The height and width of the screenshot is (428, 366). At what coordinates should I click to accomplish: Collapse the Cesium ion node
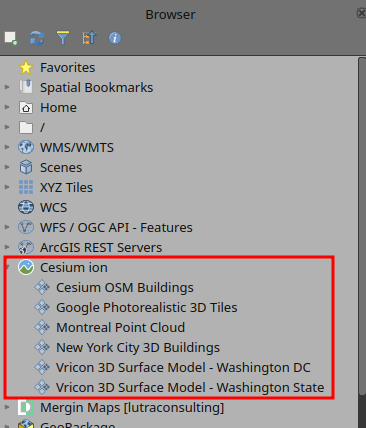click(x=7, y=267)
